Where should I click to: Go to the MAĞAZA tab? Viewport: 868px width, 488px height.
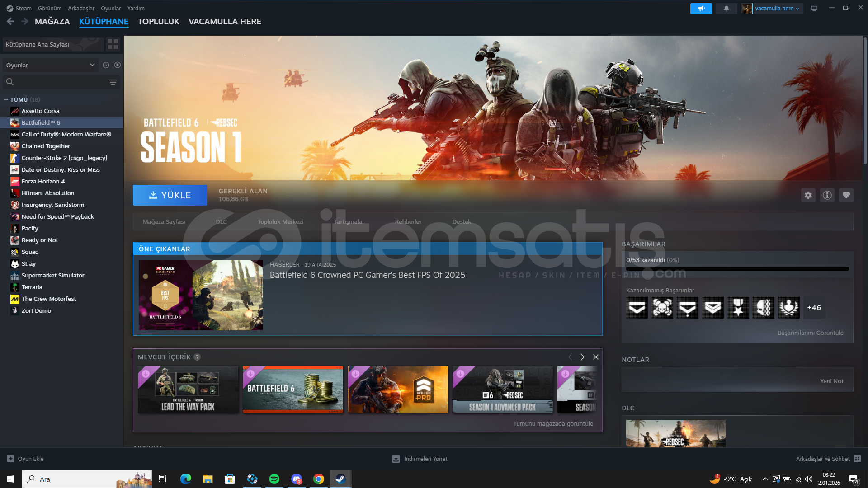(52, 22)
